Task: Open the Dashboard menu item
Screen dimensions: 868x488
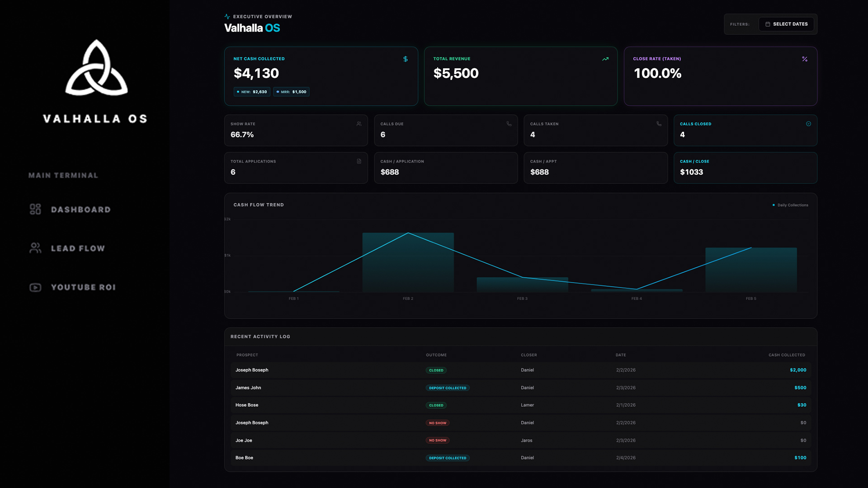Action: (x=80, y=210)
